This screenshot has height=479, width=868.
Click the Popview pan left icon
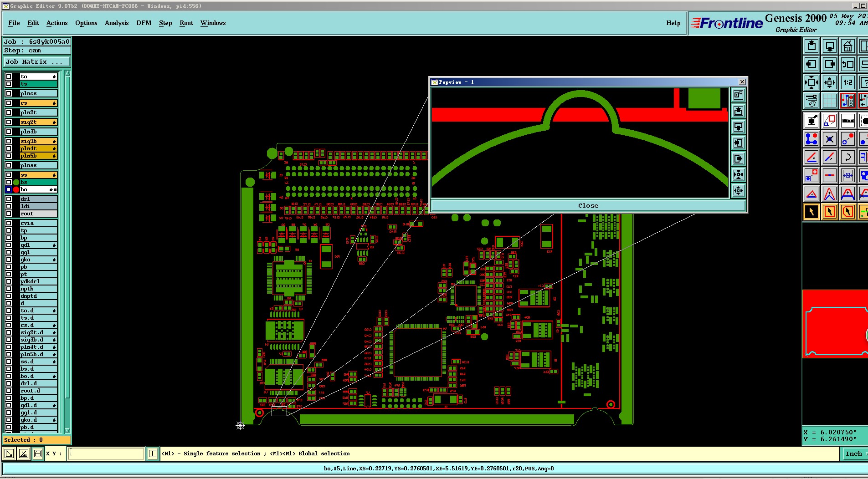(738, 143)
